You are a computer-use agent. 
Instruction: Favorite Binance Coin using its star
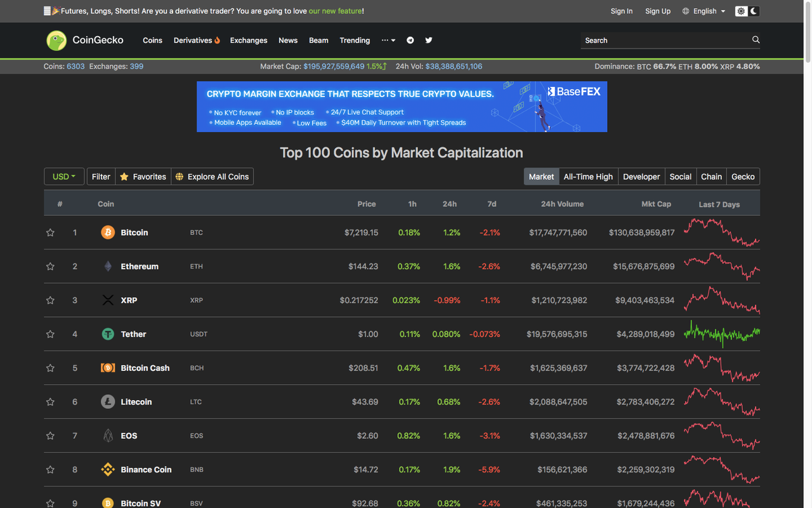[x=50, y=469]
